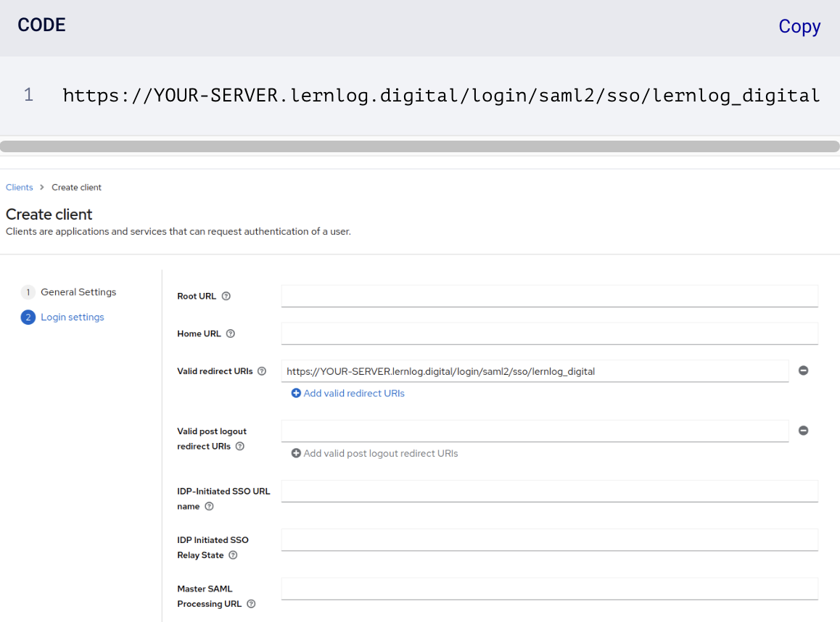Focus the Root URL input field
Image resolution: width=840 pixels, height=622 pixels.
click(549, 296)
